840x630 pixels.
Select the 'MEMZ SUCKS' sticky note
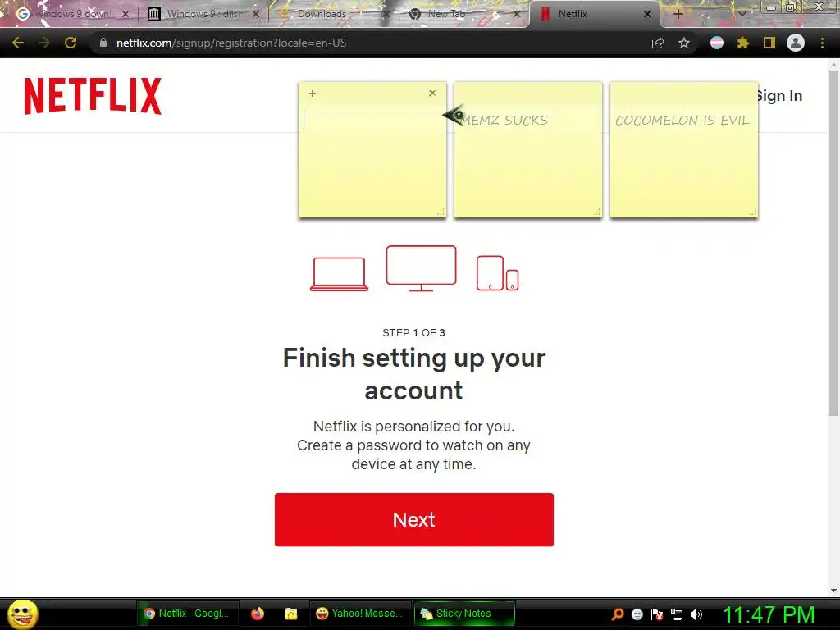coord(528,150)
